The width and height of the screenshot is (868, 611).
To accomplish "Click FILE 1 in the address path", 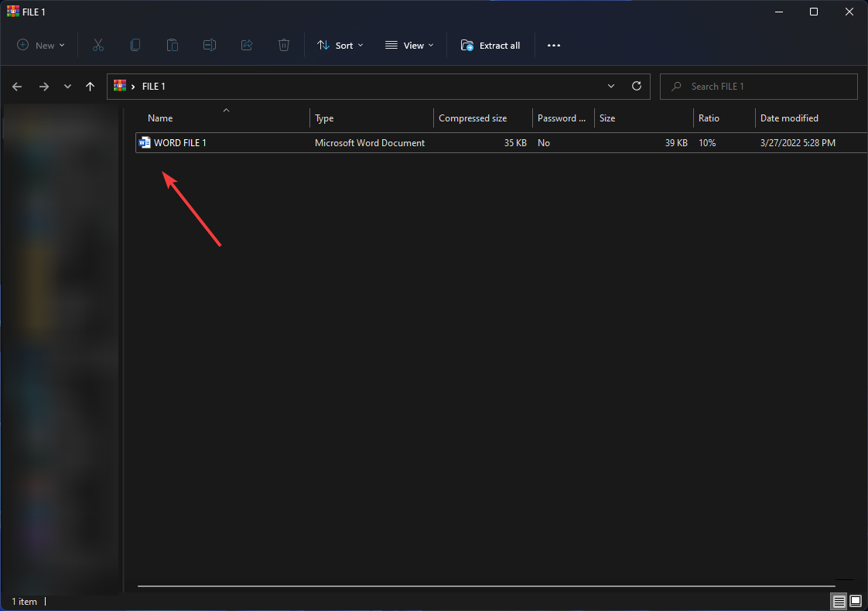I will coord(154,87).
